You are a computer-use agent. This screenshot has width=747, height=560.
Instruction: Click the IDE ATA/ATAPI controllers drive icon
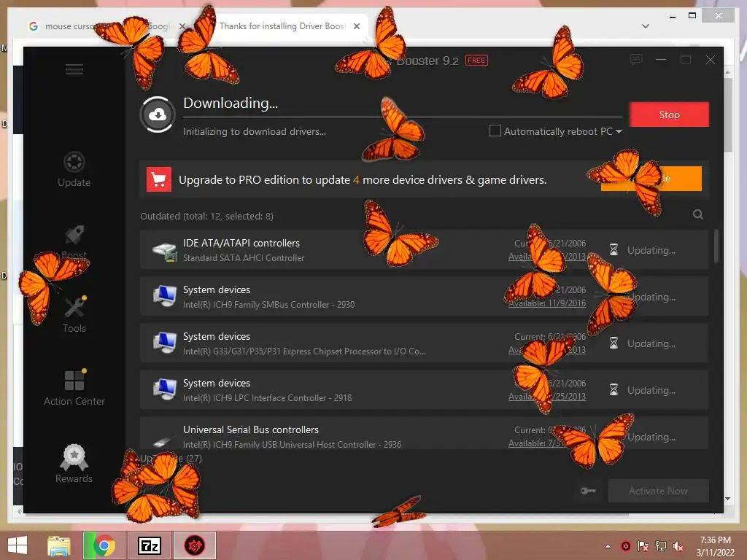pyautogui.click(x=165, y=251)
